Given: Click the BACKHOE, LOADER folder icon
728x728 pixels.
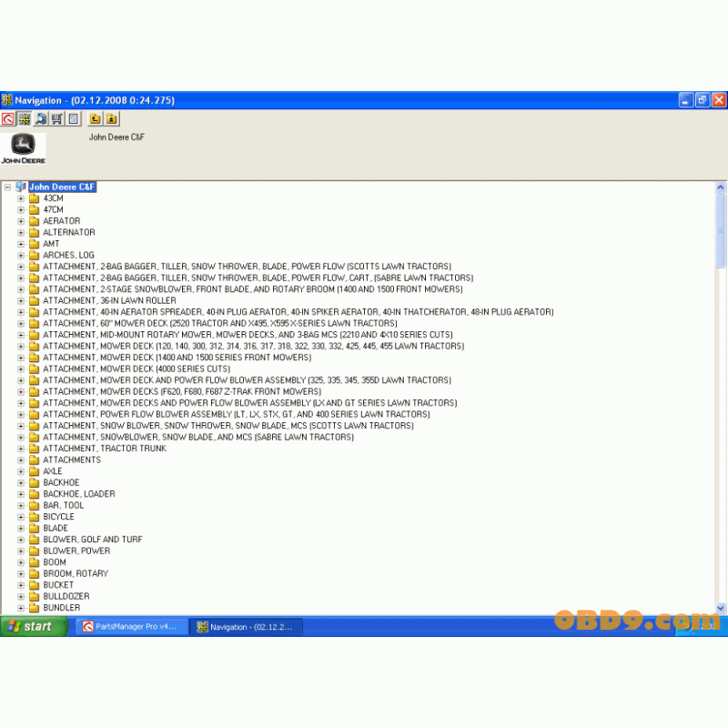Looking at the screenshot, I should (34, 494).
